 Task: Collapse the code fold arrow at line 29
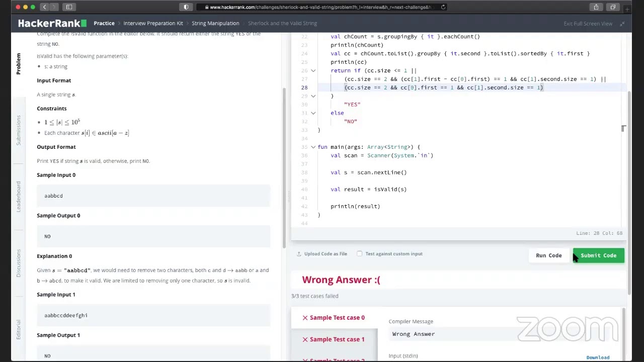pyautogui.click(x=313, y=96)
